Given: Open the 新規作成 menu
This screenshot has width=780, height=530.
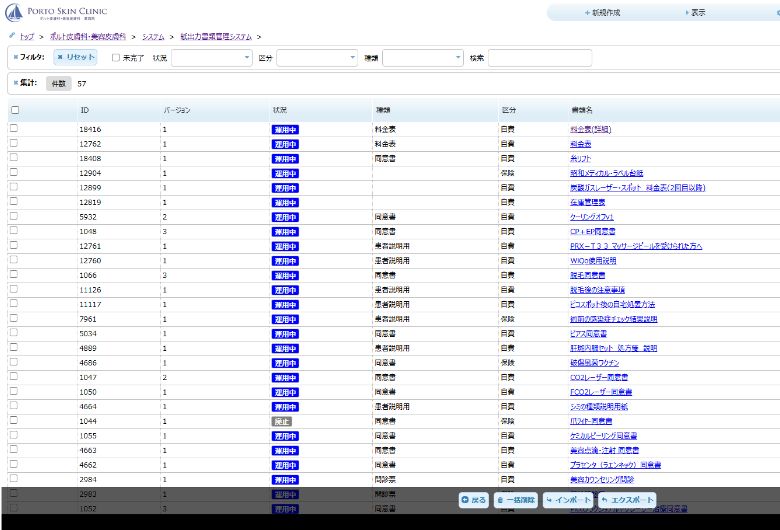Looking at the screenshot, I should click(602, 12).
